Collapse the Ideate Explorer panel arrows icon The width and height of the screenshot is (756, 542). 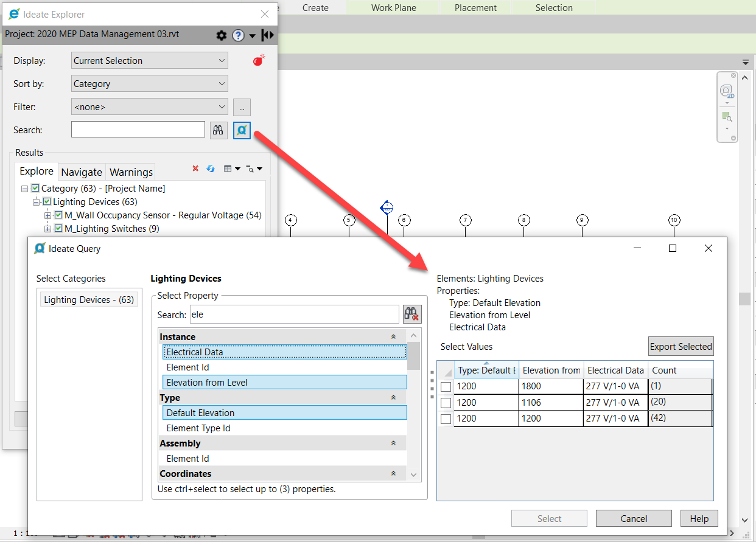coord(268,35)
